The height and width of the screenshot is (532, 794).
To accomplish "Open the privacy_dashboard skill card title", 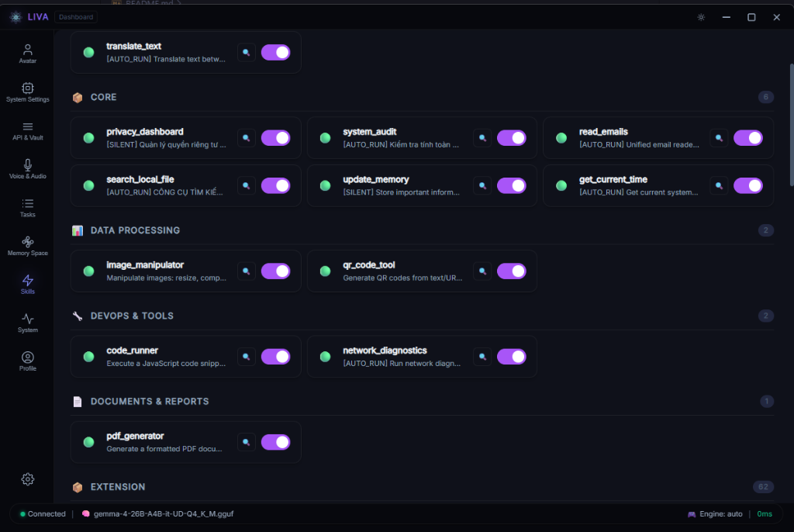I will click(x=145, y=132).
